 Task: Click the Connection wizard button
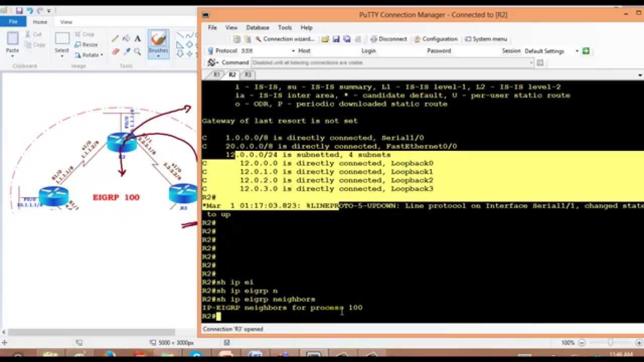coord(285,39)
